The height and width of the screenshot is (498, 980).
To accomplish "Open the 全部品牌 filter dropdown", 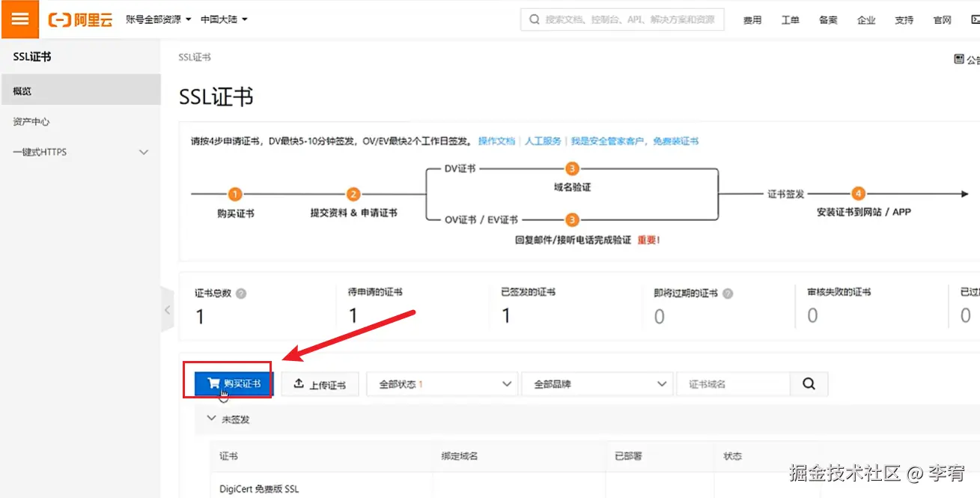I will click(597, 384).
